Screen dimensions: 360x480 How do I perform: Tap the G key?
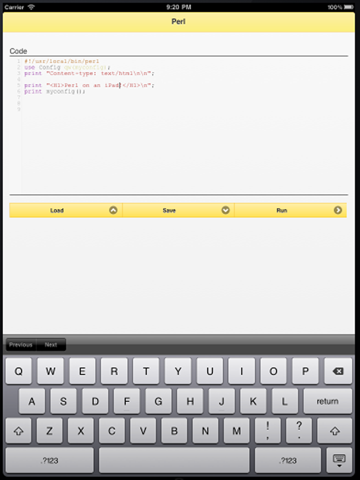pyautogui.click(x=158, y=401)
